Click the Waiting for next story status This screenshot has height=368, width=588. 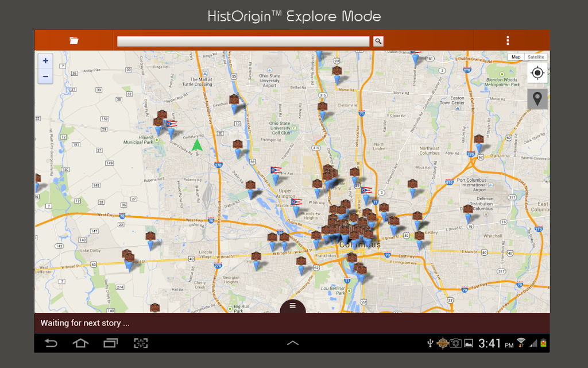coord(85,323)
